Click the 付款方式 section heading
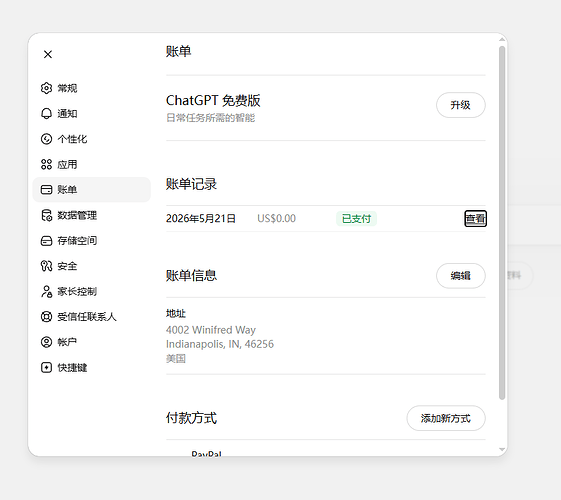This screenshot has width=561, height=500. coord(191,418)
